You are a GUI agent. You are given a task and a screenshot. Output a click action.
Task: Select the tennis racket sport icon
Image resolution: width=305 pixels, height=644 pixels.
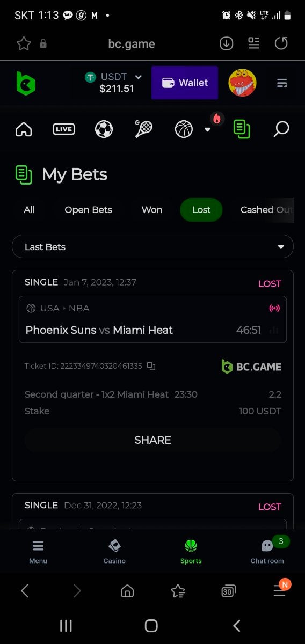[x=143, y=129]
